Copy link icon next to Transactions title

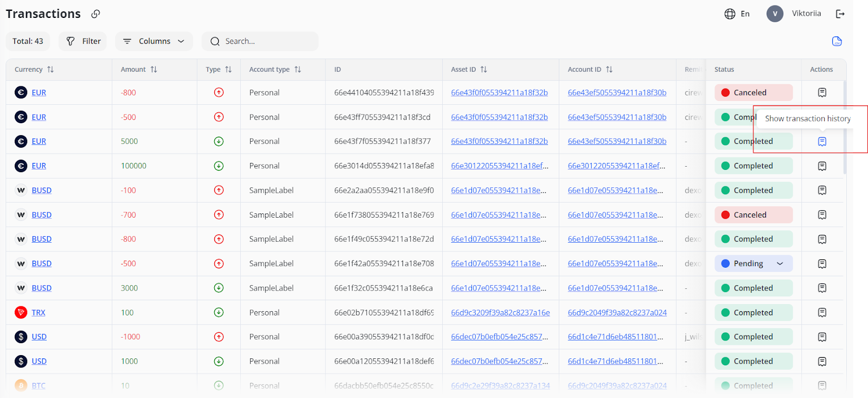95,14
